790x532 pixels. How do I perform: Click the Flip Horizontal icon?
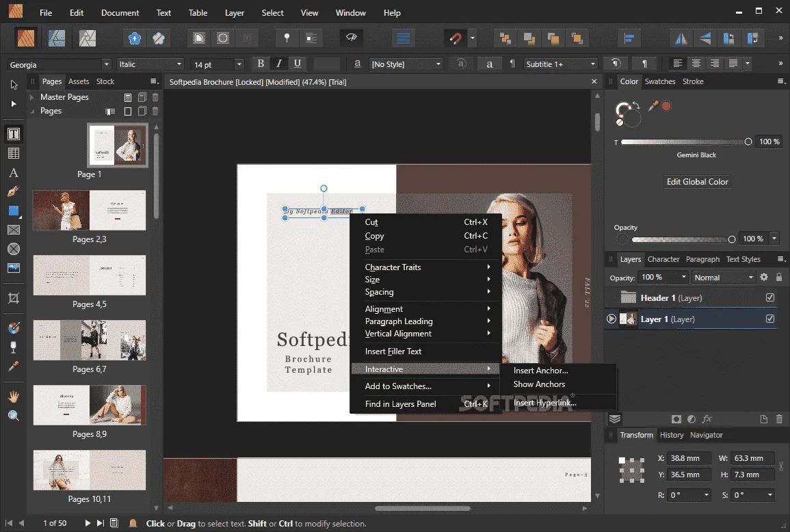681,38
